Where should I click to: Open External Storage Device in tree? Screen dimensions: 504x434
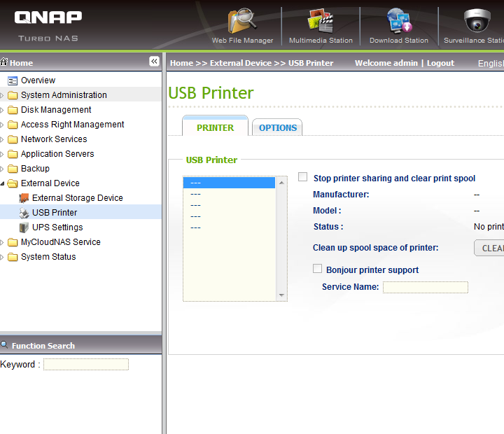pos(77,198)
